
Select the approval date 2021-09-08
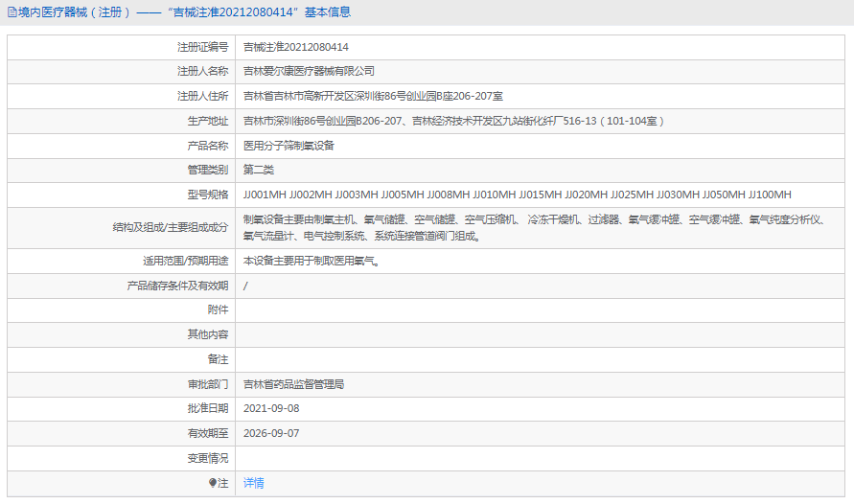pyautogui.click(x=271, y=408)
